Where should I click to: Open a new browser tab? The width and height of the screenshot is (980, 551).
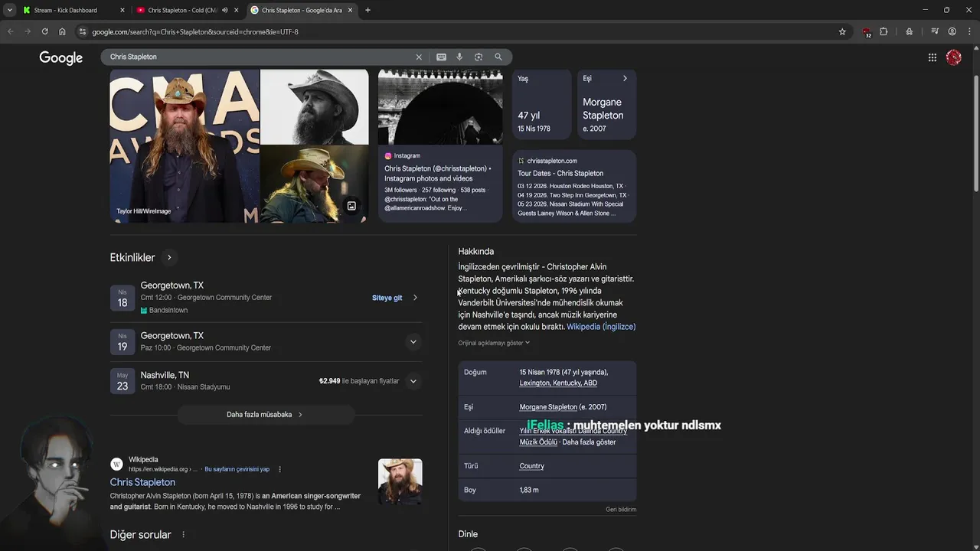tap(367, 10)
